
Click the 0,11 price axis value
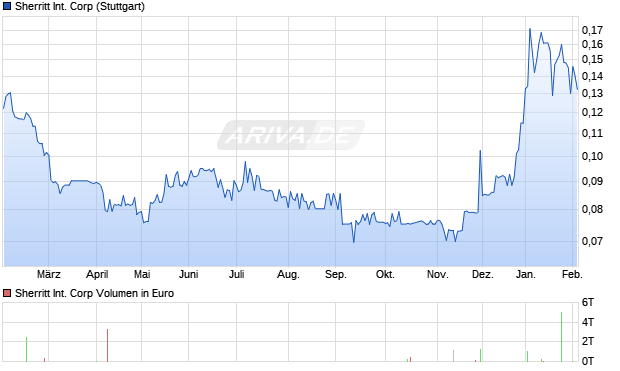pyautogui.click(x=592, y=133)
